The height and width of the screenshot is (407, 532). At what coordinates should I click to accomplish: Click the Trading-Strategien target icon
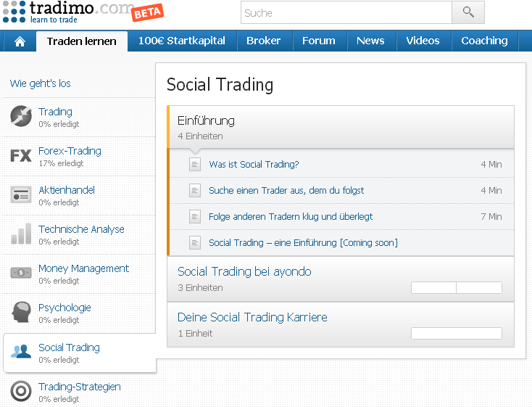click(x=21, y=392)
